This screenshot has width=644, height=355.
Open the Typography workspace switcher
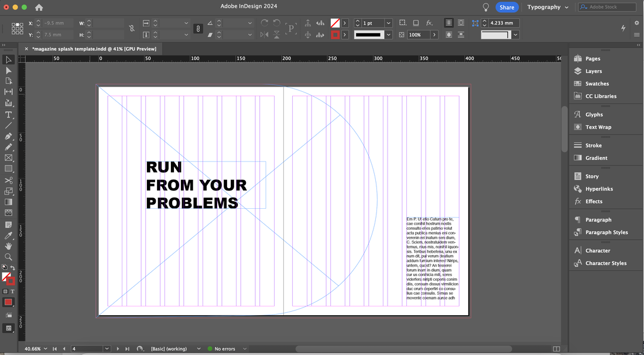tap(548, 7)
